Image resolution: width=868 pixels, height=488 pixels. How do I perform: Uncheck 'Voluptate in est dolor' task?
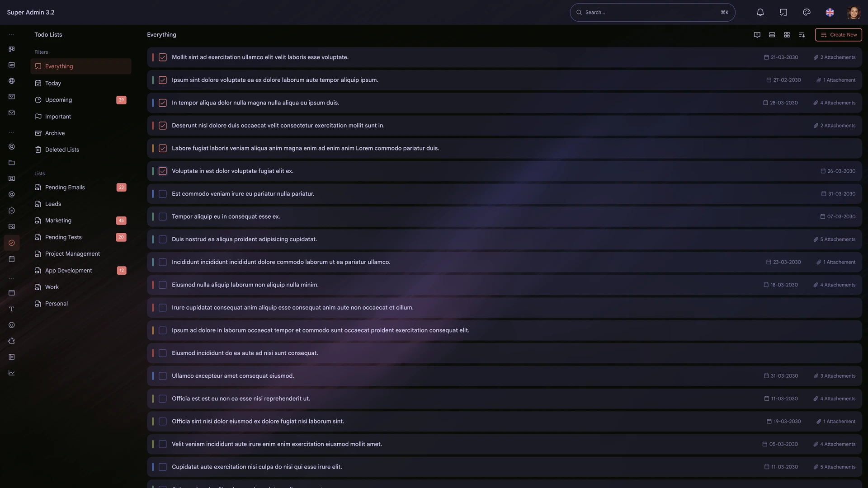163,171
